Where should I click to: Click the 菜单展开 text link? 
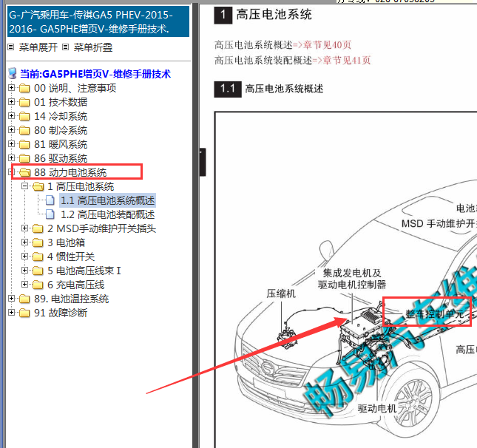pyautogui.click(x=38, y=47)
